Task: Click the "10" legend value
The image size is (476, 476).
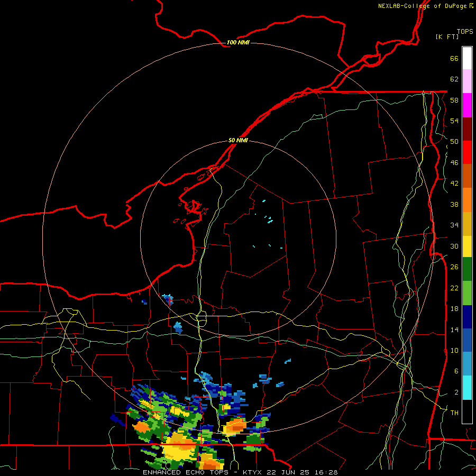Action: pos(454,350)
